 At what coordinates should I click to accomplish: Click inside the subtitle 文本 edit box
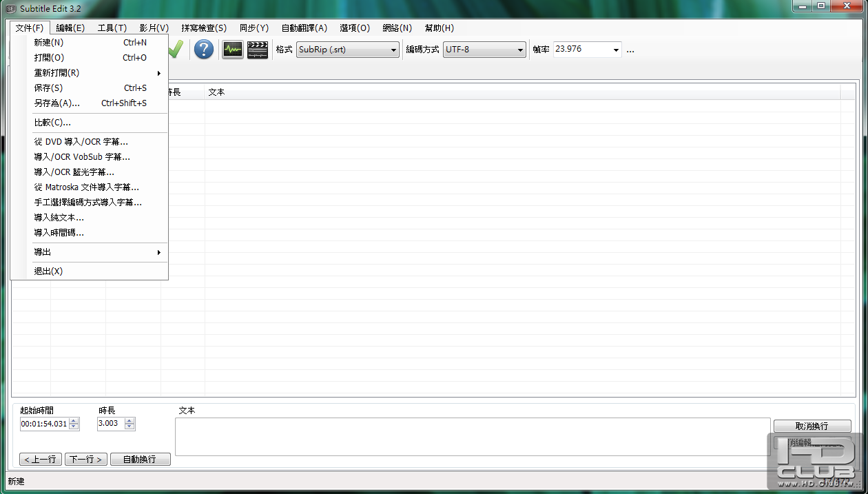(473, 437)
